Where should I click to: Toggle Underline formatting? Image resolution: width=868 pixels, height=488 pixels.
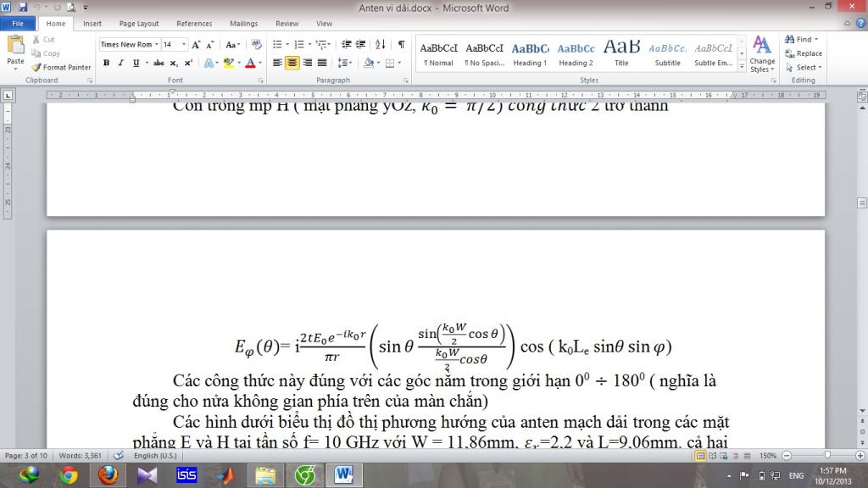[x=136, y=63]
